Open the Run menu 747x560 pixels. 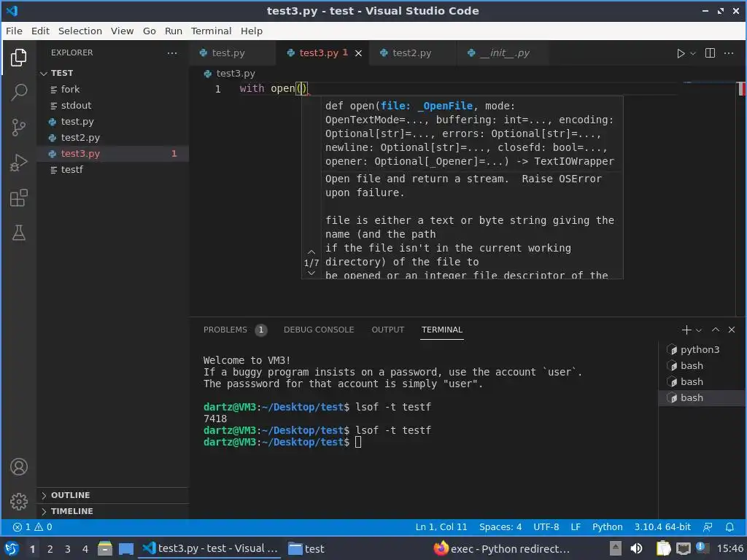click(x=174, y=31)
